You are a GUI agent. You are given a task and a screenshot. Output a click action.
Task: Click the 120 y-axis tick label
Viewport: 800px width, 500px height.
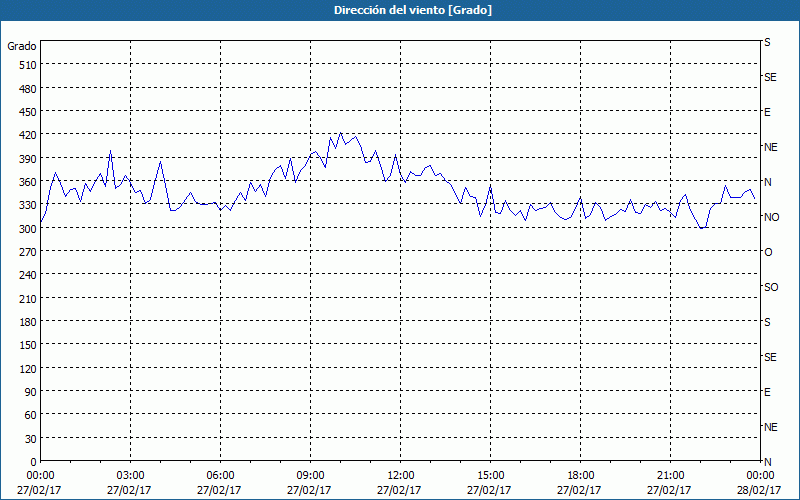tap(29, 369)
